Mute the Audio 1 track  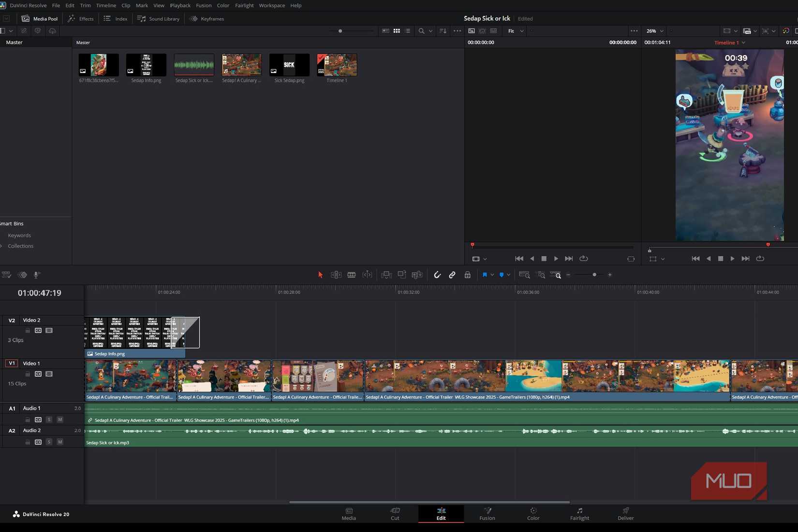point(60,419)
